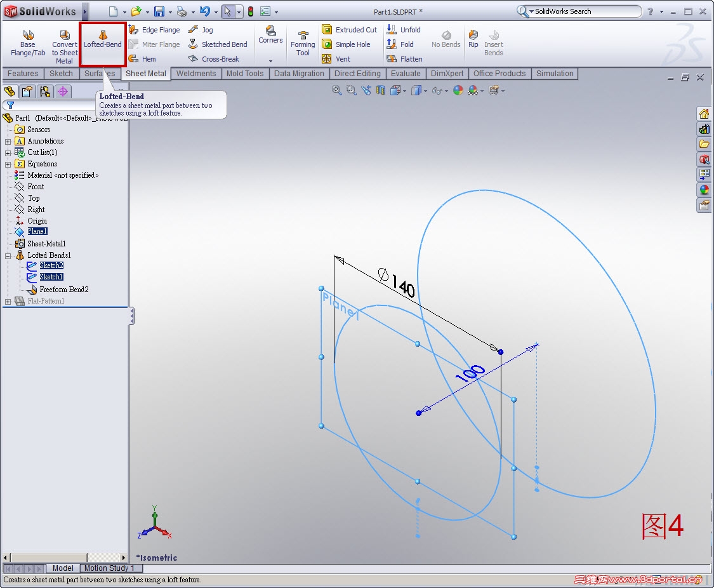Click the Vent tool
The image size is (714, 588).
[336, 59]
